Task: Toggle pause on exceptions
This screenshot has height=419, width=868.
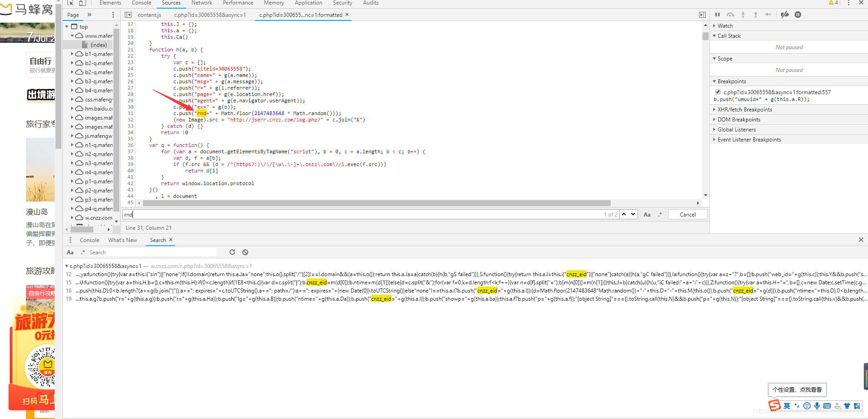Action: 798,15
